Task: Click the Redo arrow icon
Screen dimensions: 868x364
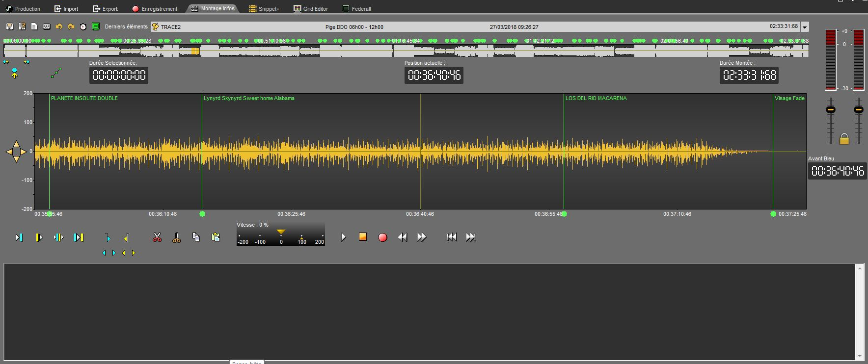Action: coord(71,26)
